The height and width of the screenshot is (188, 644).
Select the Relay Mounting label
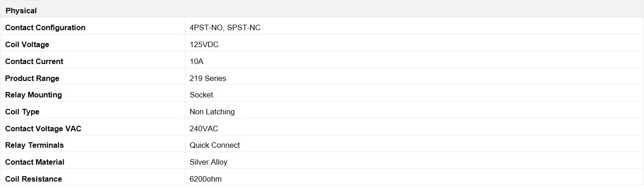(33, 95)
